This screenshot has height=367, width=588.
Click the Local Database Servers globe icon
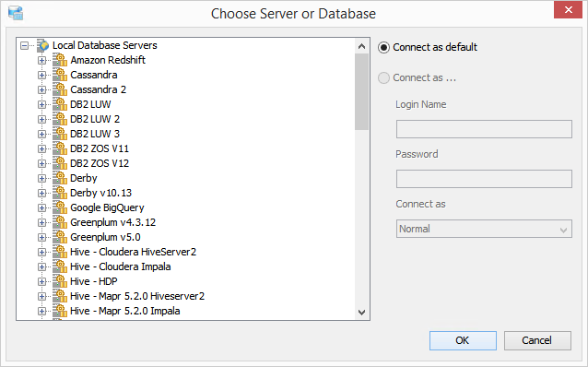pyautogui.click(x=43, y=45)
